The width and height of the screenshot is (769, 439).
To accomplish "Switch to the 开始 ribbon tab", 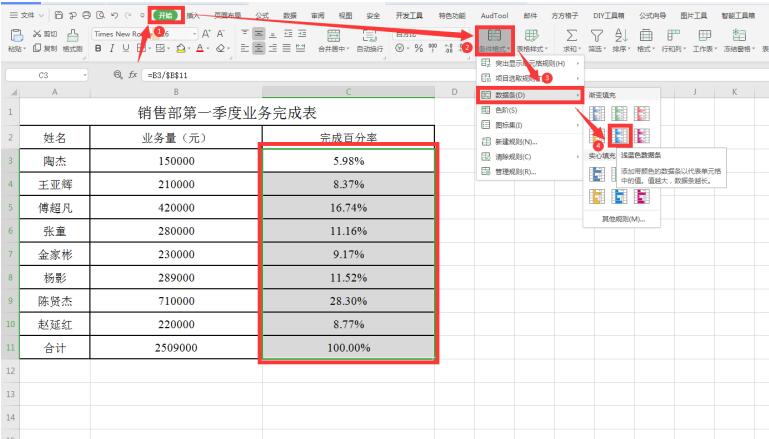I will click(x=165, y=15).
